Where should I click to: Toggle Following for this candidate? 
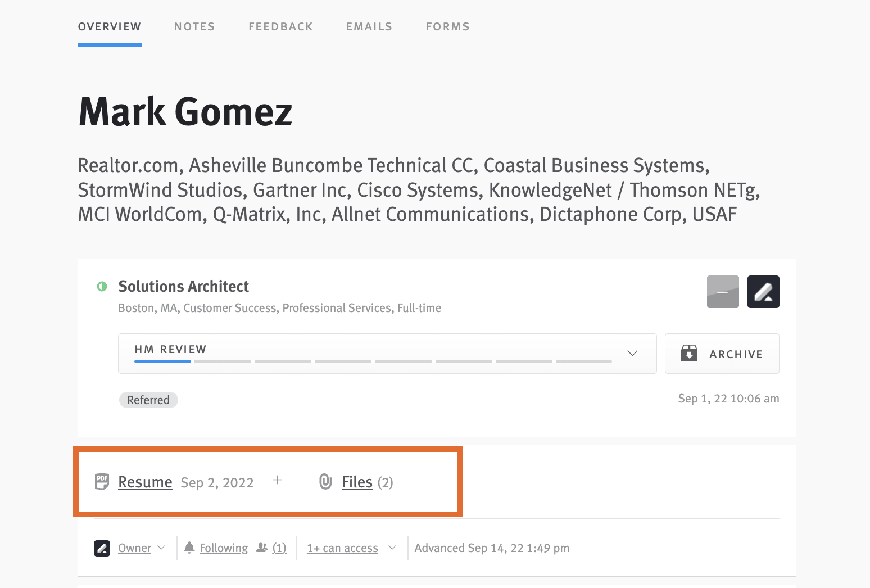pos(224,548)
